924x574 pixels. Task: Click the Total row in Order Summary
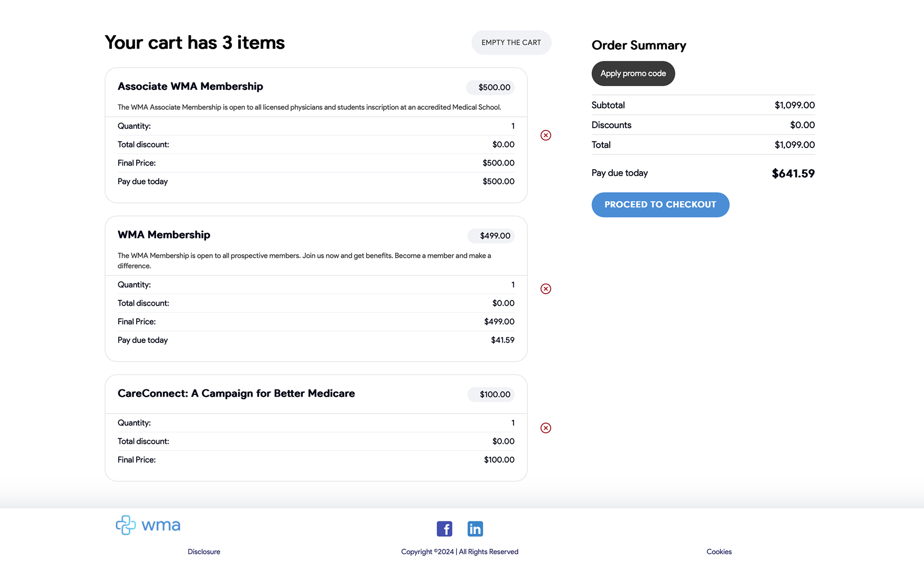tap(703, 145)
